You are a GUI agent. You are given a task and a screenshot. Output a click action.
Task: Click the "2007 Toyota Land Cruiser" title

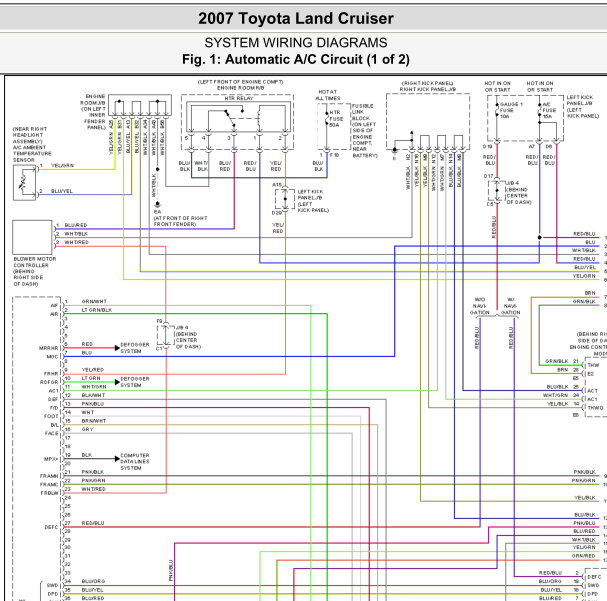pyautogui.click(x=296, y=18)
